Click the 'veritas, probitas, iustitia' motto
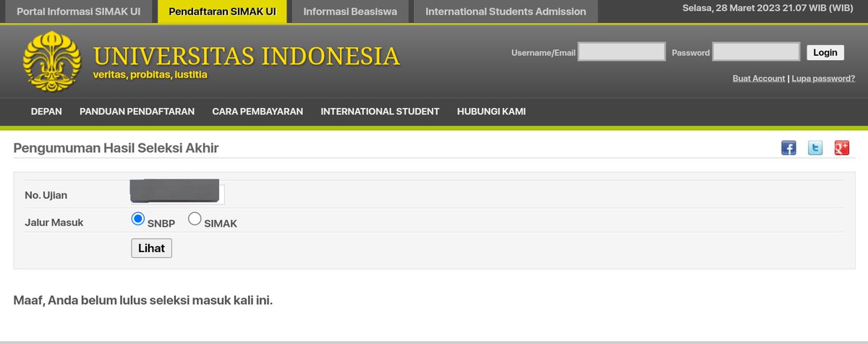The height and width of the screenshot is (344, 868). pyautogui.click(x=150, y=75)
